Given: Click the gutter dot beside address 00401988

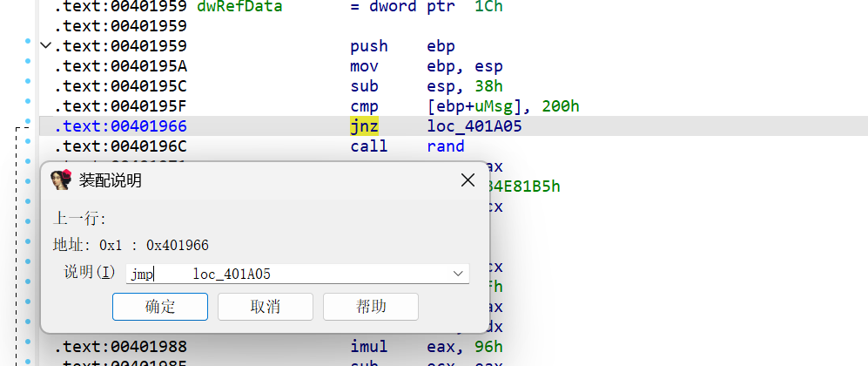Looking at the screenshot, I should (27, 342).
